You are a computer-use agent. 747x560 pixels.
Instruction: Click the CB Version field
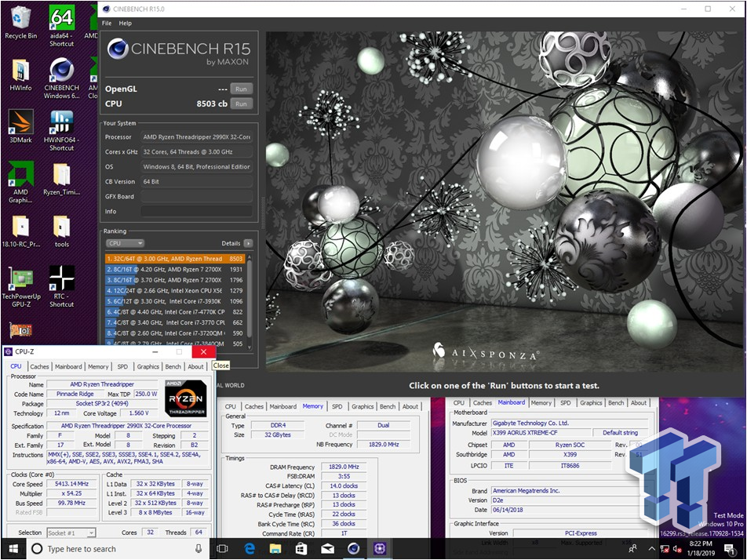pyautogui.click(x=196, y=181)
